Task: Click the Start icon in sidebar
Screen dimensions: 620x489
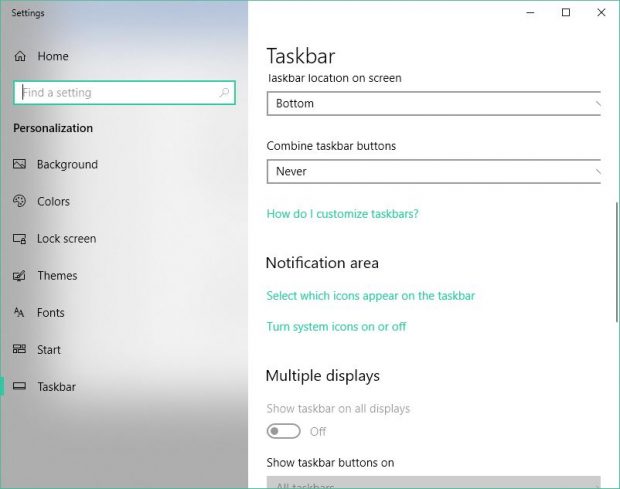Action: point(19,350)
